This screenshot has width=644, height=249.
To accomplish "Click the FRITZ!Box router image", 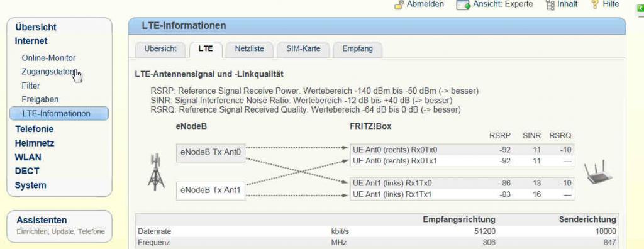I will 598,172.
